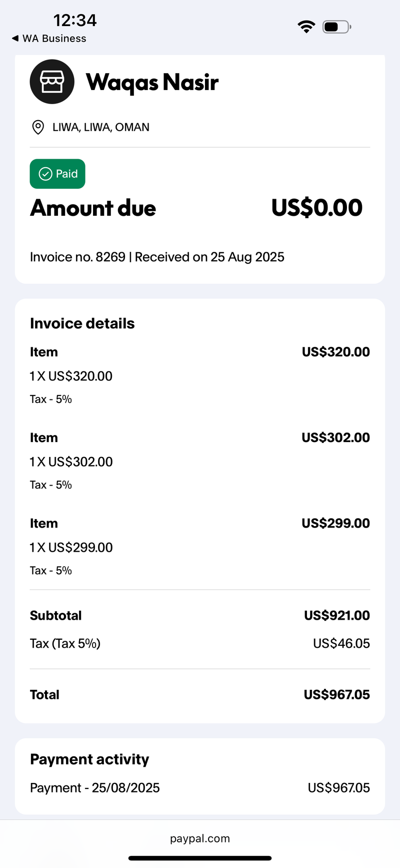This screenshot has height=868, width=400.
Task: Tap the Wi-Fi status icon
Action: coord(306,27)
